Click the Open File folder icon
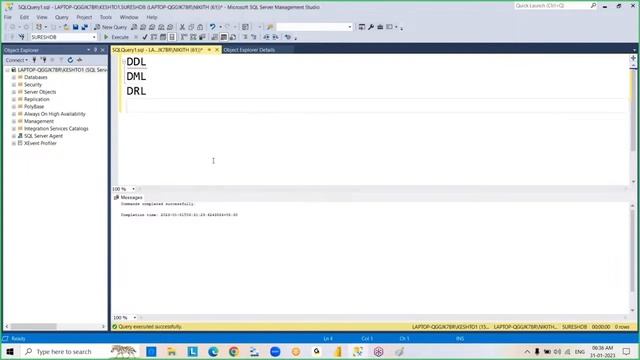 (66, 27)
